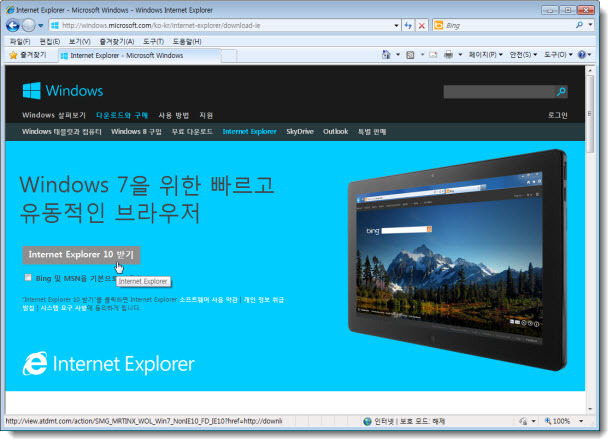Expand the Print options dropdown arrow
The height and width of the screenshot is (446, 615).
click(460, 55)
